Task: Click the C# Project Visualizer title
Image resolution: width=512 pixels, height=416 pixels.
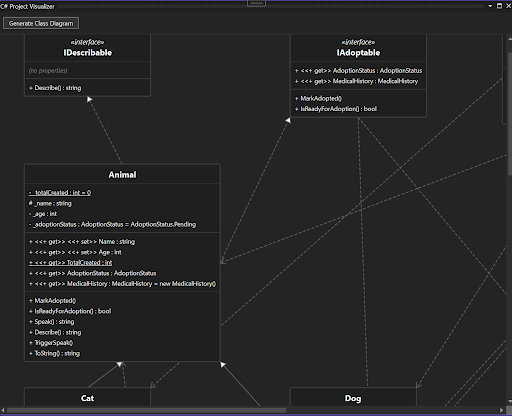Action: tap(27, 6)
